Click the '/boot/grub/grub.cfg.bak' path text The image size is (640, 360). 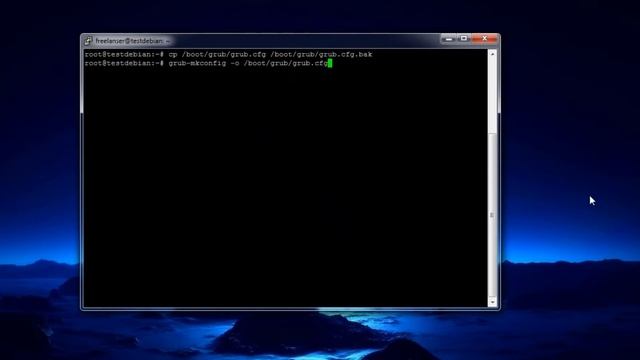(321, 54)
